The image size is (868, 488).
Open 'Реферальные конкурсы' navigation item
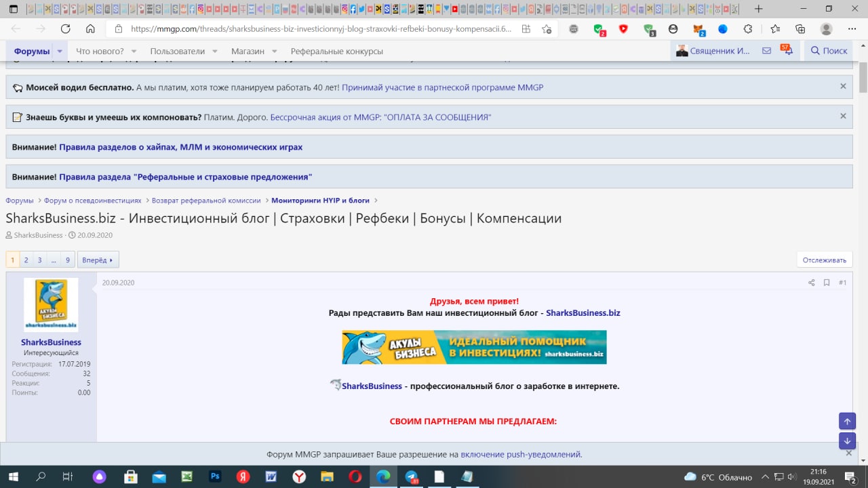tap(337, 52)
